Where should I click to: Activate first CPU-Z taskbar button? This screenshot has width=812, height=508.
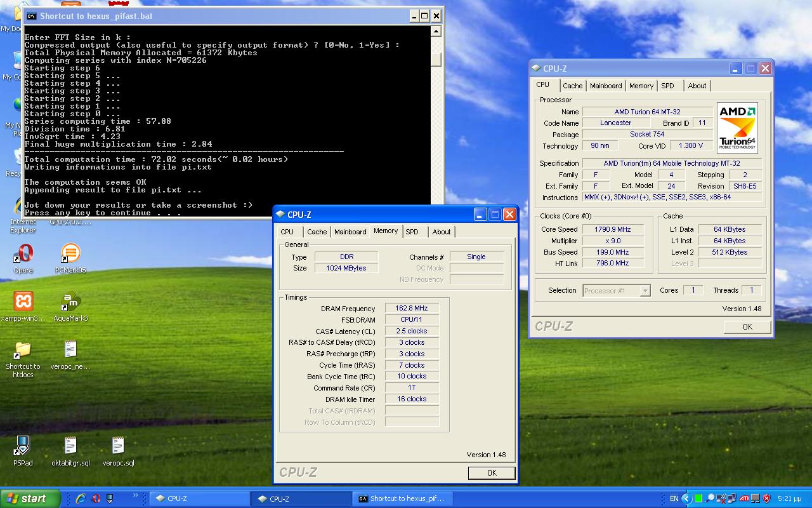[x=199, y=499]
